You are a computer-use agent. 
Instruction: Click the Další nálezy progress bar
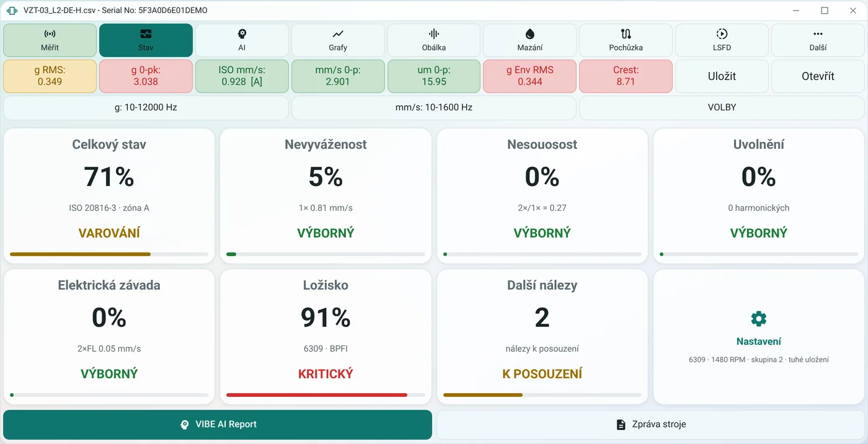pyautogui.click(x=542, y=395)
